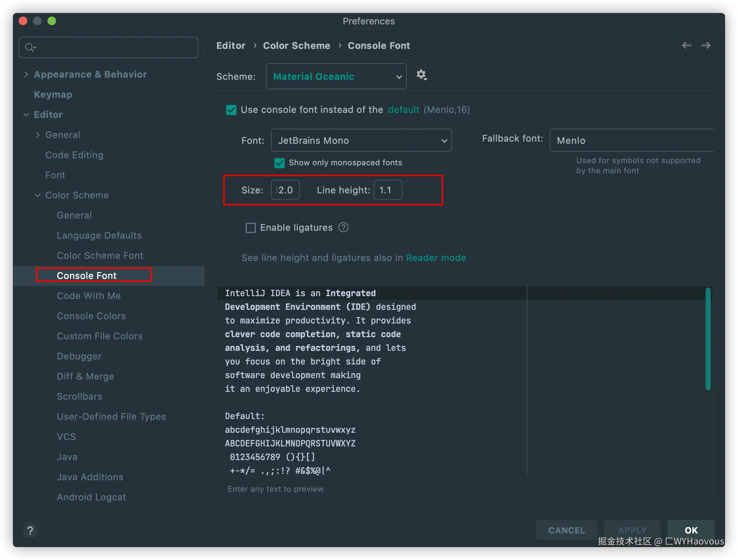The width and height of the screenshot is (738, 560).
Task: Uncheck Use console font checkbox
Action: 231,110
